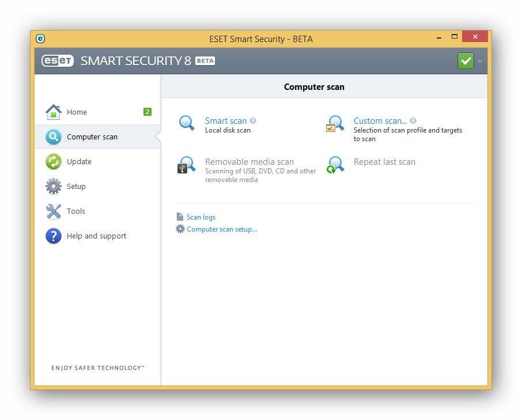
Task: Click the BETA badge in header
Action: click(x=205, y=61)
